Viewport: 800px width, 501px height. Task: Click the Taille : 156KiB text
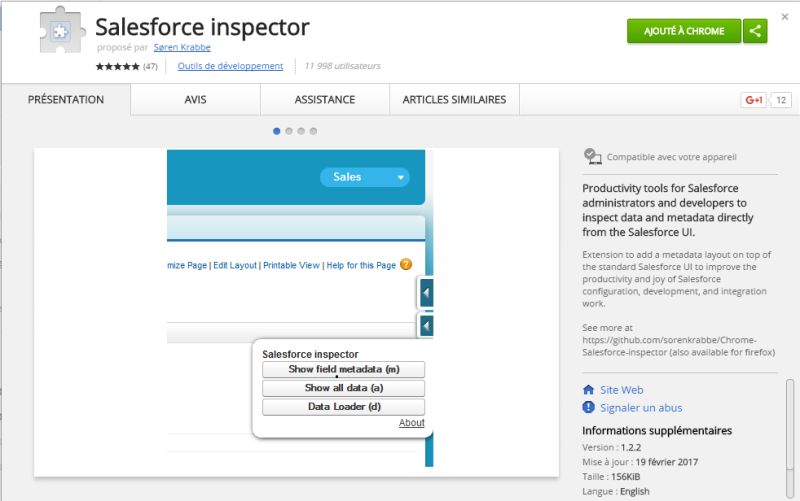(x=611, y=477)
